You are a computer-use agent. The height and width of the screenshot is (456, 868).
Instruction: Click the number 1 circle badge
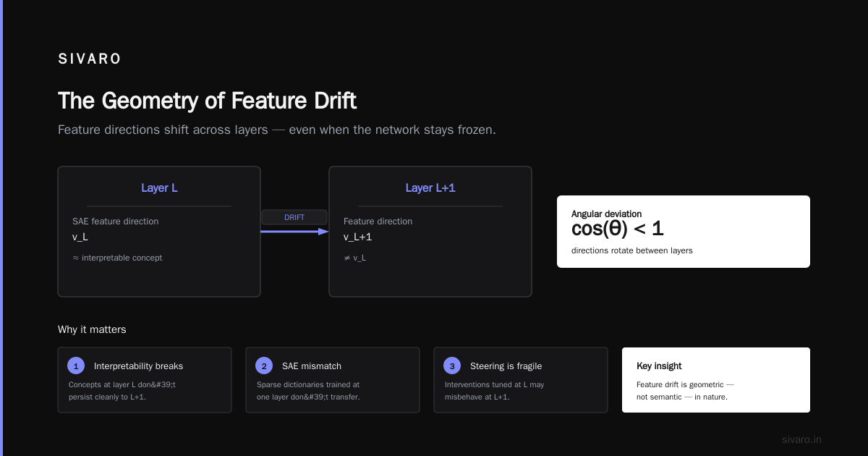pyautogui.click(x=76, y=366)
